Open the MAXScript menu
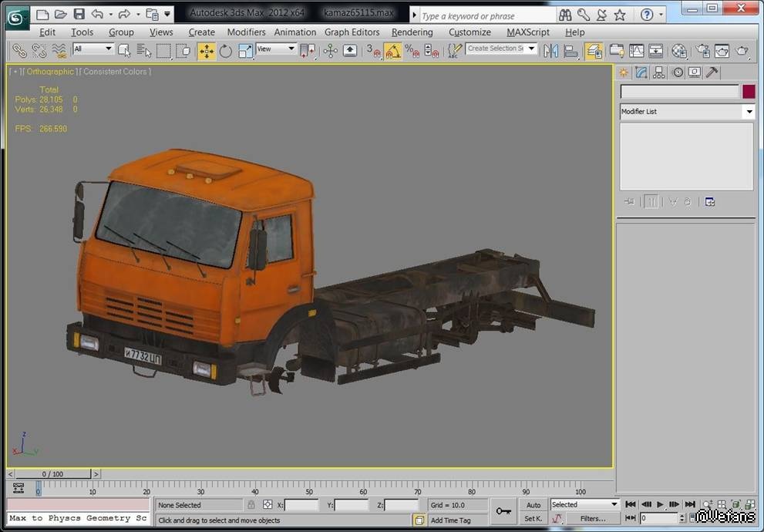The height and width of the screenshot is (532, 764). [x=527, y=32]
